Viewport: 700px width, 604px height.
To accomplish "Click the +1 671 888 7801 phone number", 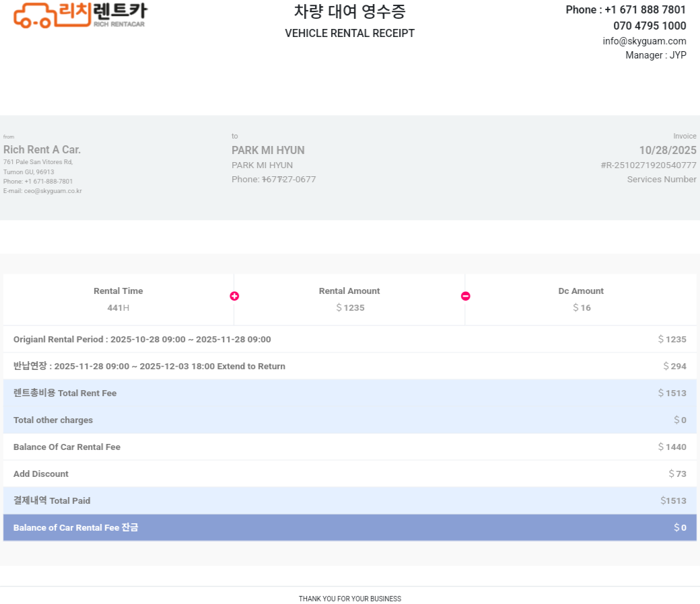I will click(645, 9).
